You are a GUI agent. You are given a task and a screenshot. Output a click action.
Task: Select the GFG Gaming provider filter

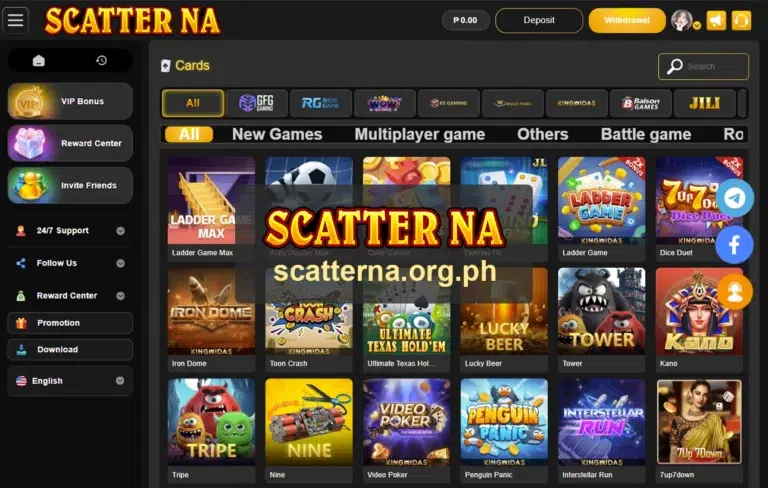pos(257,103)
